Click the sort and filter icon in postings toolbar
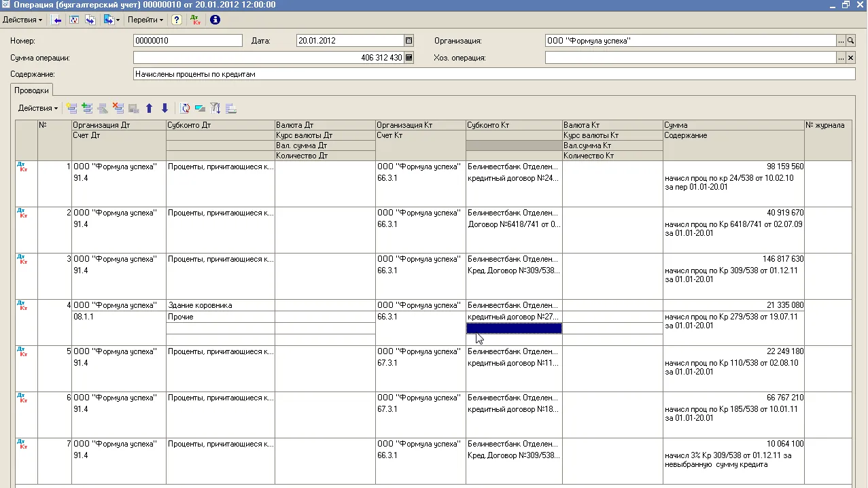The height and width of the screenshot is (488, 868). (x=215, y=108)
